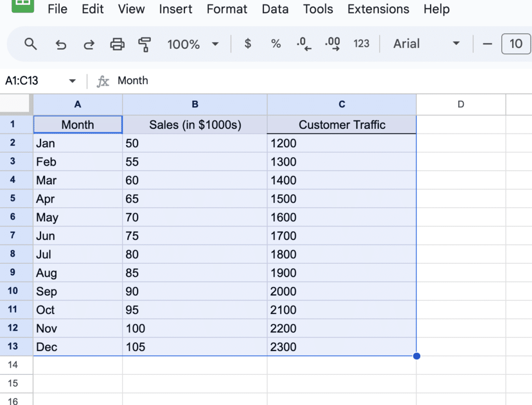Open the View menu
Image resolution: width=532 pixels, height=405 pixels.
tap(131, 9)
